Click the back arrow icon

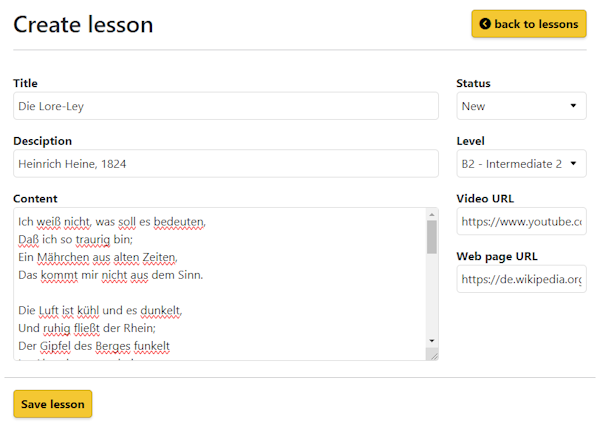coord(485,24)
